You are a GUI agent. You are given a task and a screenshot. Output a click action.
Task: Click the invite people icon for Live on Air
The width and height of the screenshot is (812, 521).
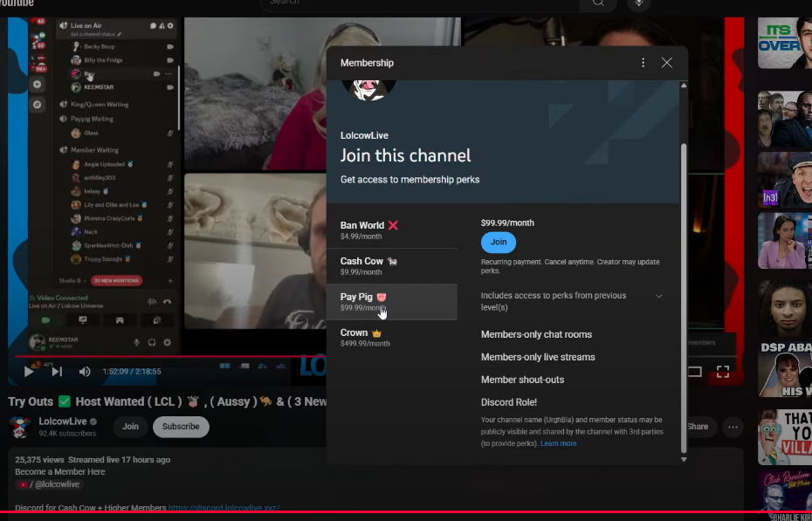[162, 25]
